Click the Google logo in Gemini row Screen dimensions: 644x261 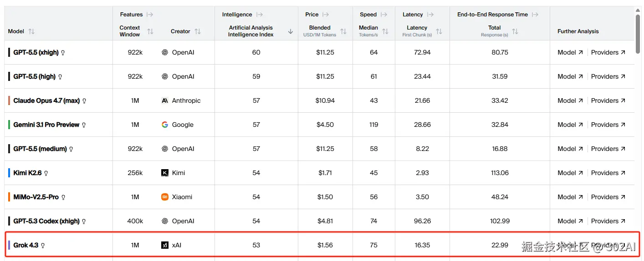click(x=165, y=125)
